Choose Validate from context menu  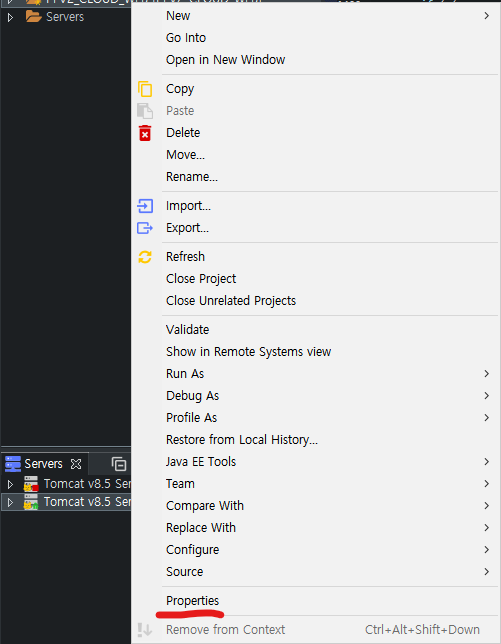188,330
